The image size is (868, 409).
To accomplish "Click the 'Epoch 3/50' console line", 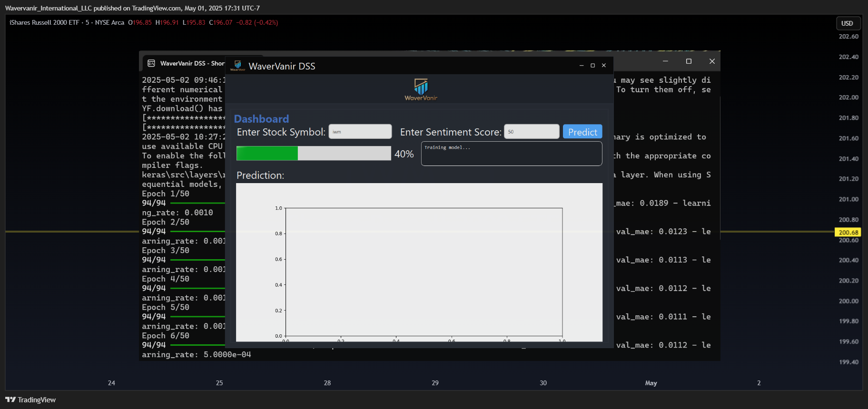I will [x=166, y=251].
